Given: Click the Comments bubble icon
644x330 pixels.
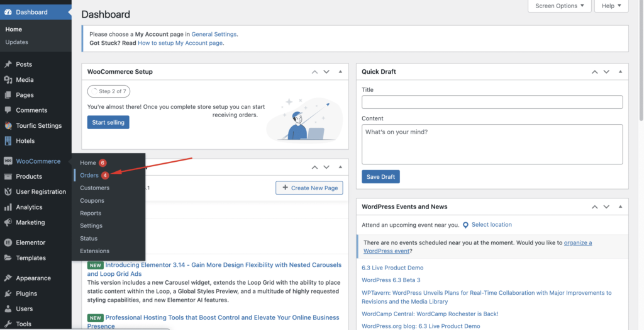Looking at the screenshot, I should pos(8,110).
